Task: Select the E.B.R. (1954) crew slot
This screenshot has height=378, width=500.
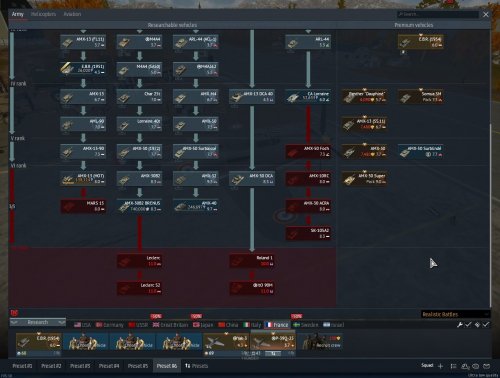Action: (x=39, y=344)
